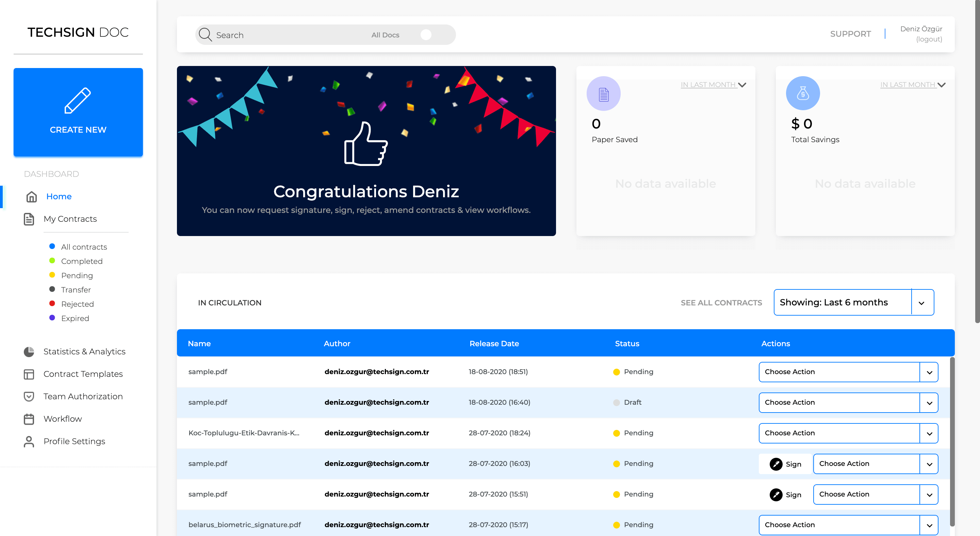The image size is (980, 536).
Task: Select Home in the dashboard menu
Action: point(59,197)
